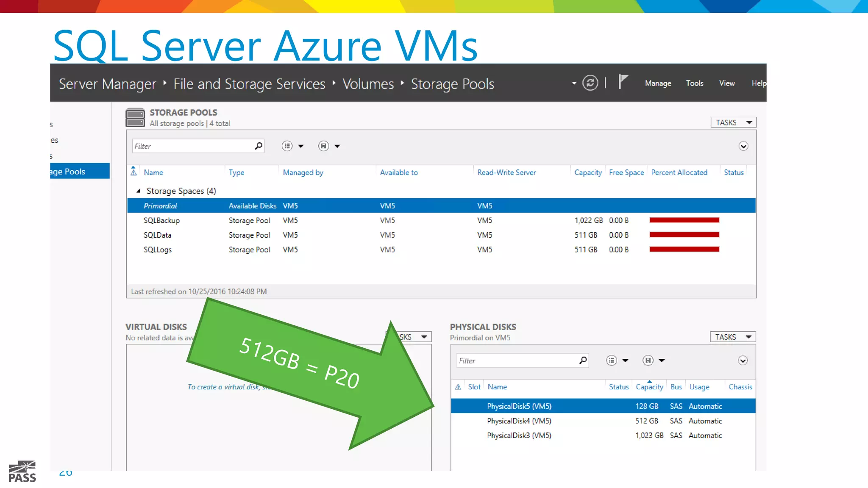Click the save query icon in Physical Disks panel
The height and width of the screenshot is (488, 868).
[x=648, y=360]
